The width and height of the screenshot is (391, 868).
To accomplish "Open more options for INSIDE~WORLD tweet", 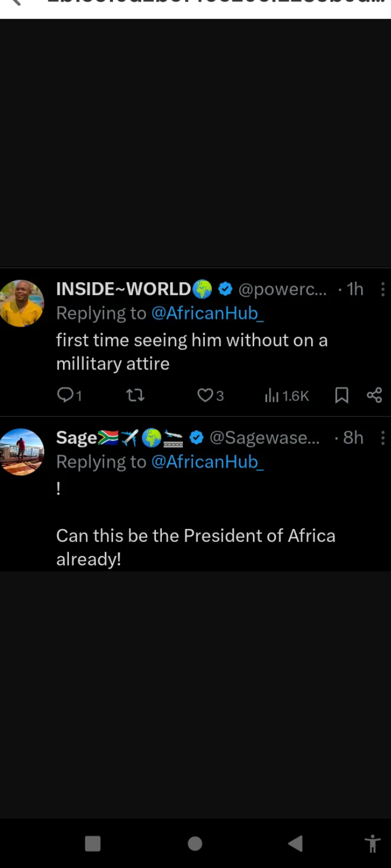I will 383,289.
